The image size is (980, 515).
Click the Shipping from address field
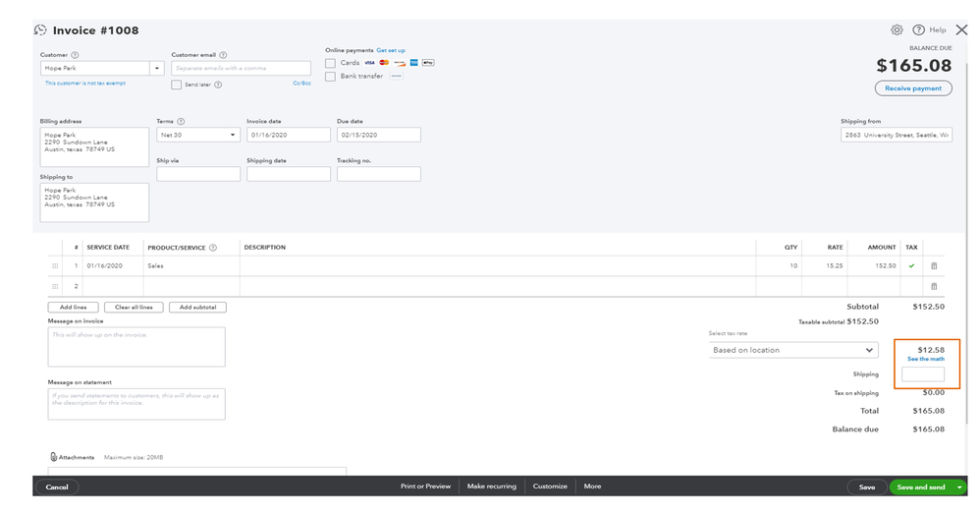[897, 135]
